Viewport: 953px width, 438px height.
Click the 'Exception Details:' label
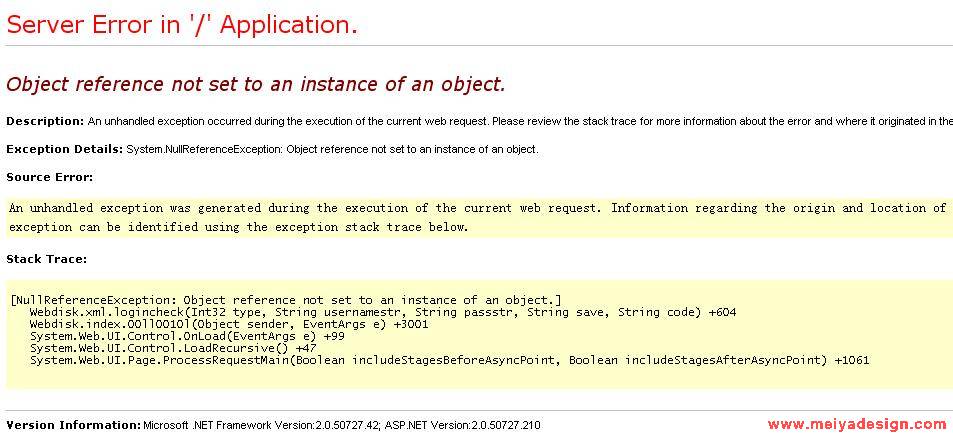(x=64, y=149)
